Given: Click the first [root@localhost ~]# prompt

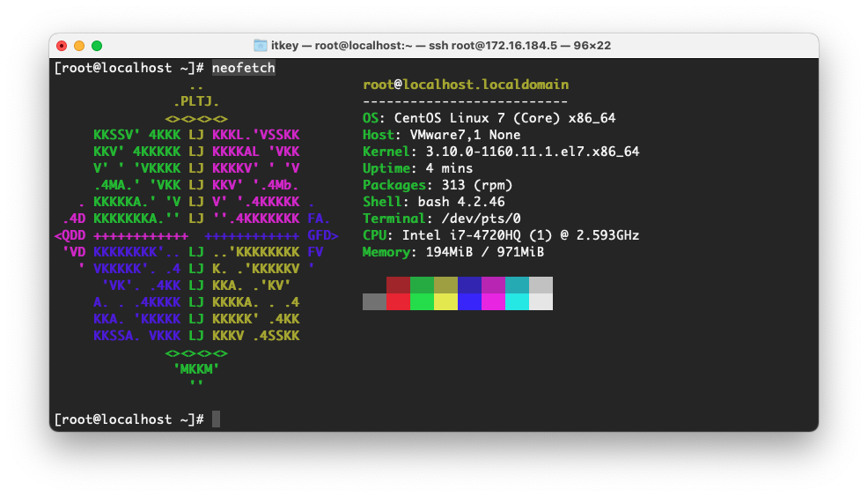Looking at the screenshot, I should (129, 68).
